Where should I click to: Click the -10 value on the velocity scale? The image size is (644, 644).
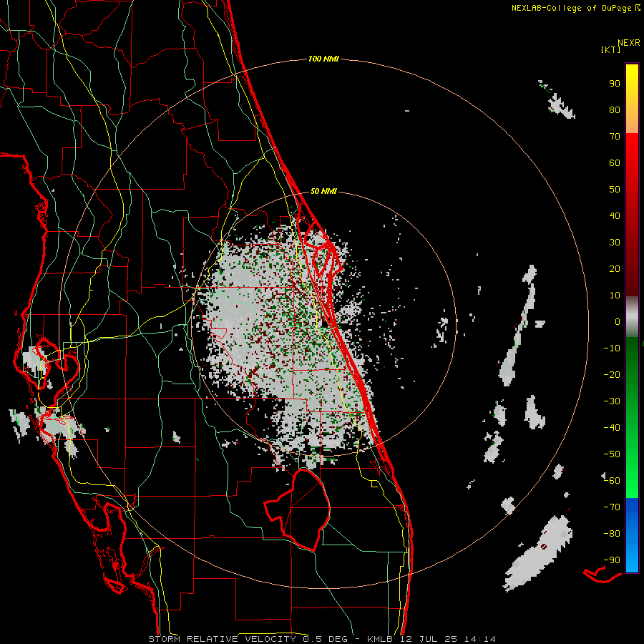612,348
